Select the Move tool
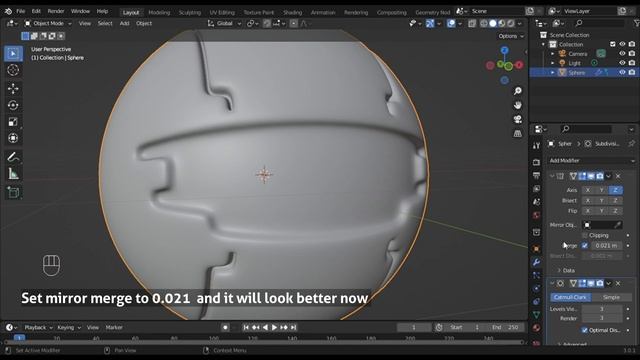The height and width of the screenshot is (360, 640). coord(13,89)
